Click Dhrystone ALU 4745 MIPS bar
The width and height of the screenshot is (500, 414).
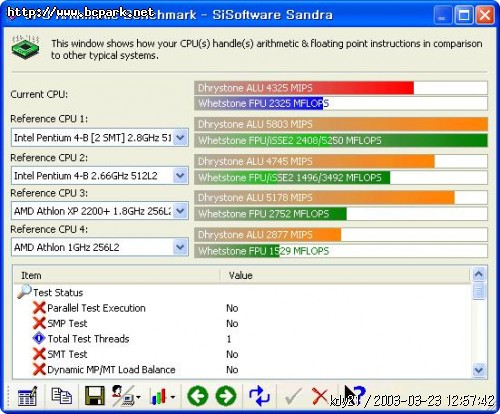pyautogui.click(x=315, y=161)
